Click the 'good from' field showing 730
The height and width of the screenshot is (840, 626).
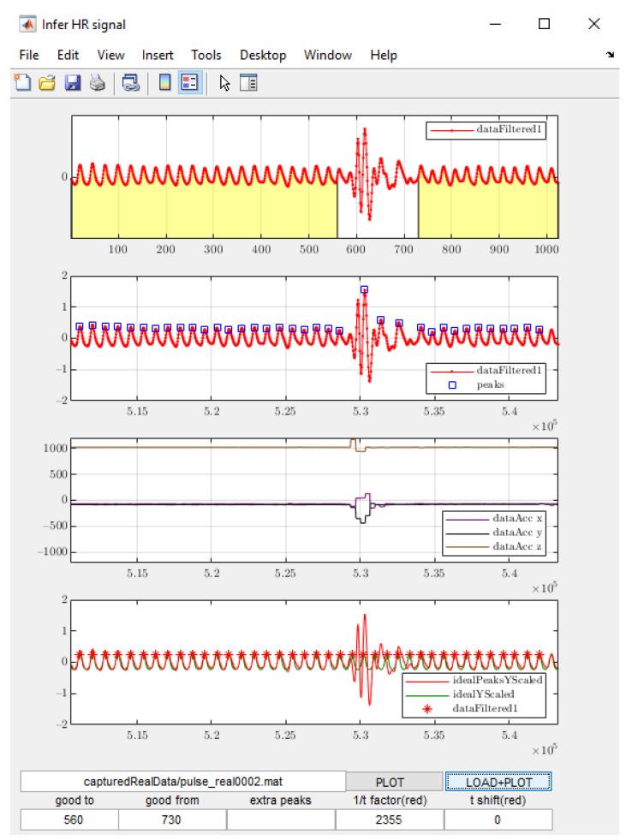click(x=172, y=819)
